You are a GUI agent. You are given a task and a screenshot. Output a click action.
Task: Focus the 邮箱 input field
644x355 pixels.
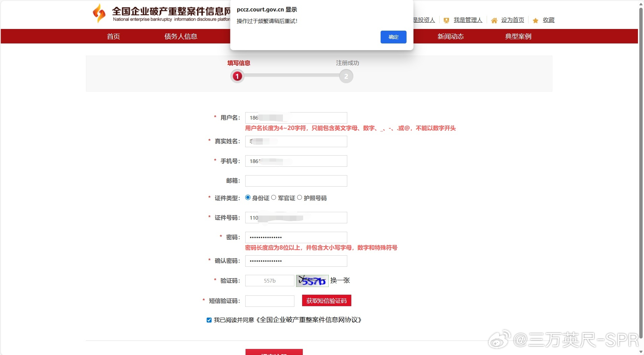tap(296, 181)
